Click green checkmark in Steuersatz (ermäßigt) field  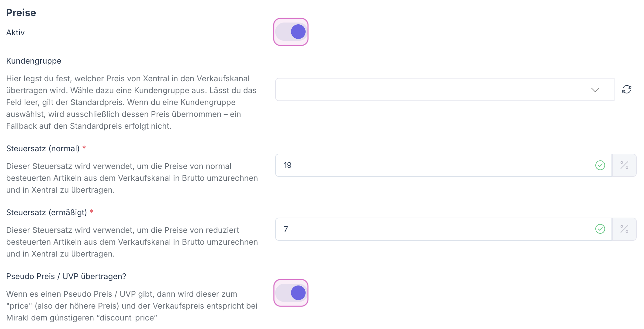pos(600,229)
